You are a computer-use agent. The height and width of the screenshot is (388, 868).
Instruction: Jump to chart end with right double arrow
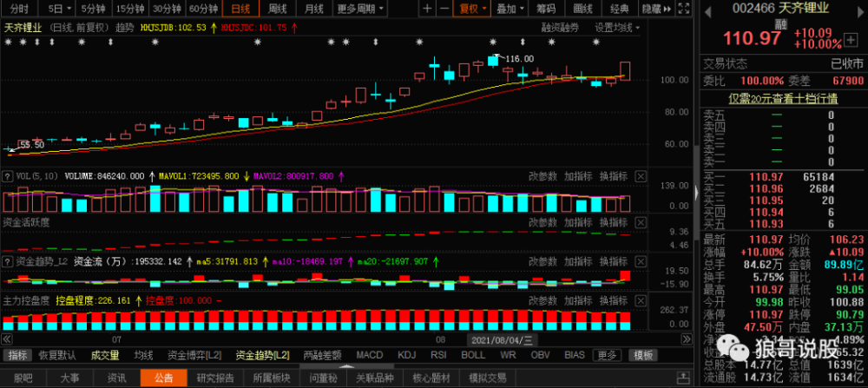(686, 339)
